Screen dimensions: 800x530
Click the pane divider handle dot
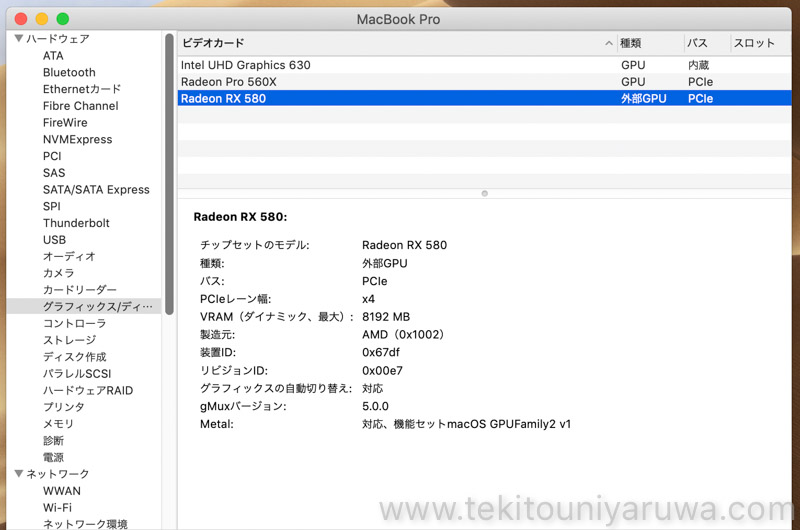pos(485,193)
